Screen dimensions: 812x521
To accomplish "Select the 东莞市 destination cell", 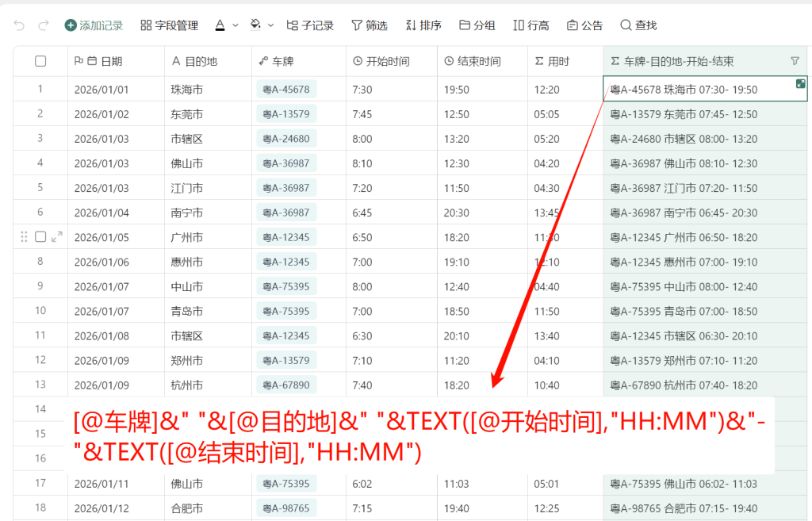I will click(x=209, y=114).
